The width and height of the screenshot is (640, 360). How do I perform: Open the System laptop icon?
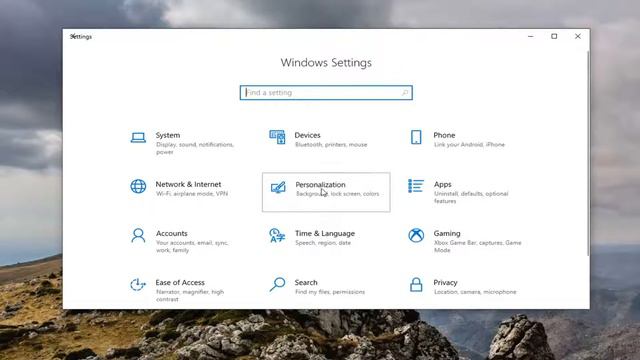[x=138, y=137]
